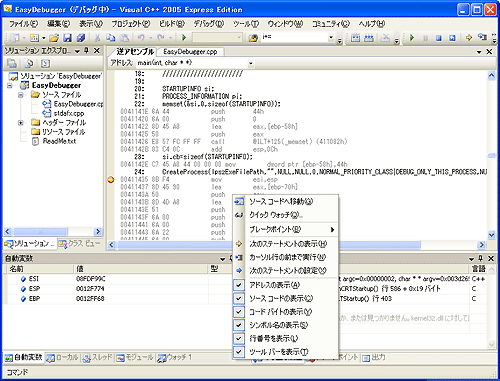Switch to the '出力' bottom tab

point(374,357)
